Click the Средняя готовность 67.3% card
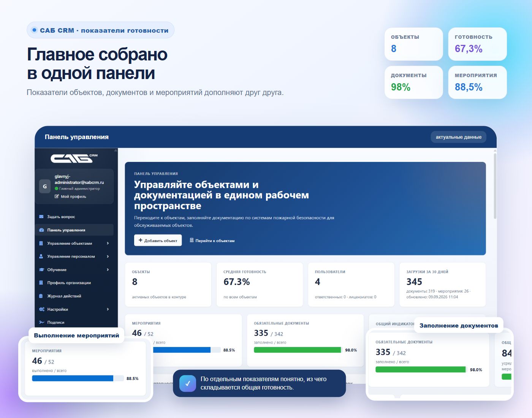The width and height of the screenshot is (532, 418). 260,285
